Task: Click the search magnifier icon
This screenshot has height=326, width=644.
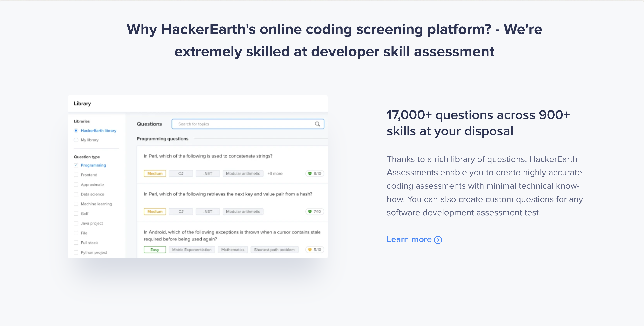Action: 317,124
